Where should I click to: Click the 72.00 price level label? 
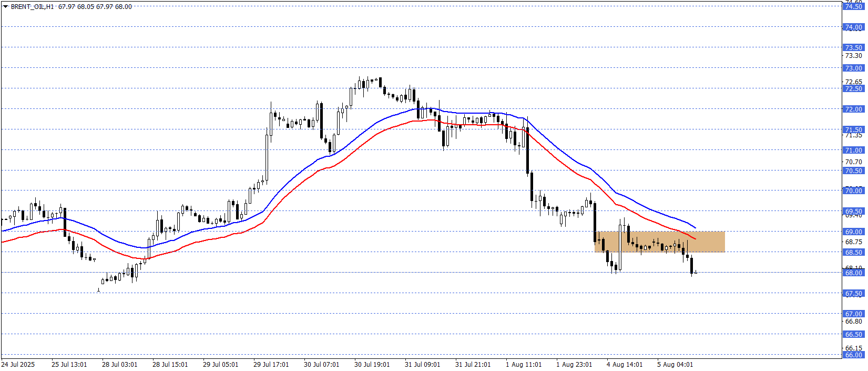[853, 109]
